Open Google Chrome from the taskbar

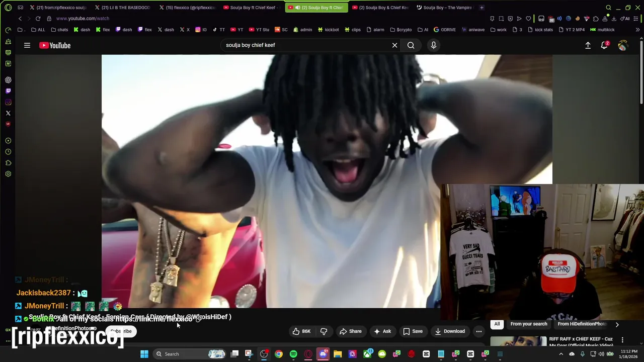tap(279, 354)
